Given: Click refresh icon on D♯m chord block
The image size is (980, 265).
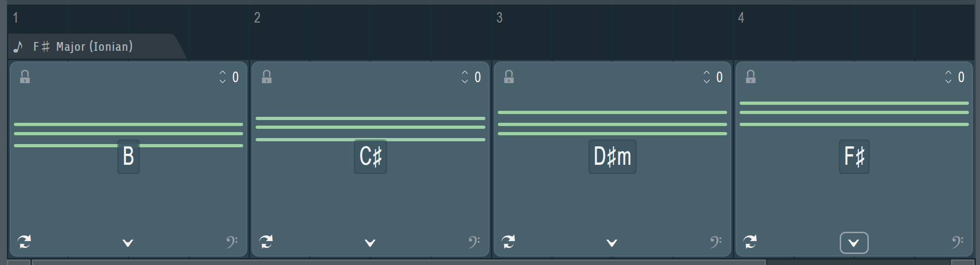Looking at the screenshot, I should click(508, 241).
